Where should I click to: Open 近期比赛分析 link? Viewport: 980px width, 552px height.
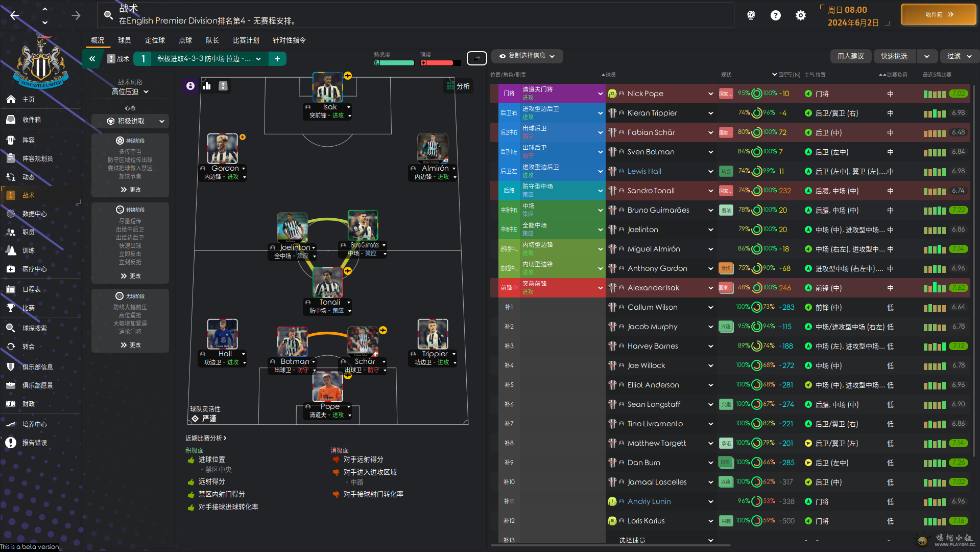coord(205,438)
